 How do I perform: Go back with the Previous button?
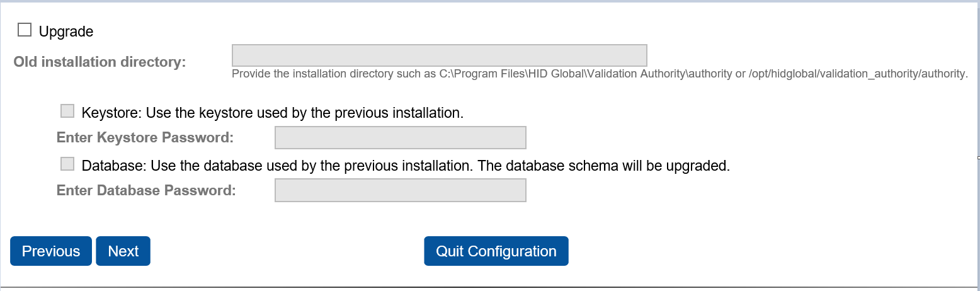point(51,251)
